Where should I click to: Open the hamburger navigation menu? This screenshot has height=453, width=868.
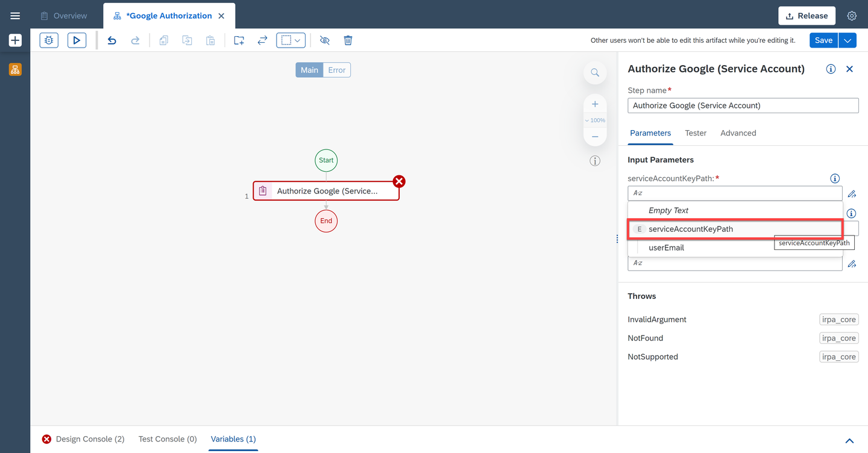pos(15,16)
